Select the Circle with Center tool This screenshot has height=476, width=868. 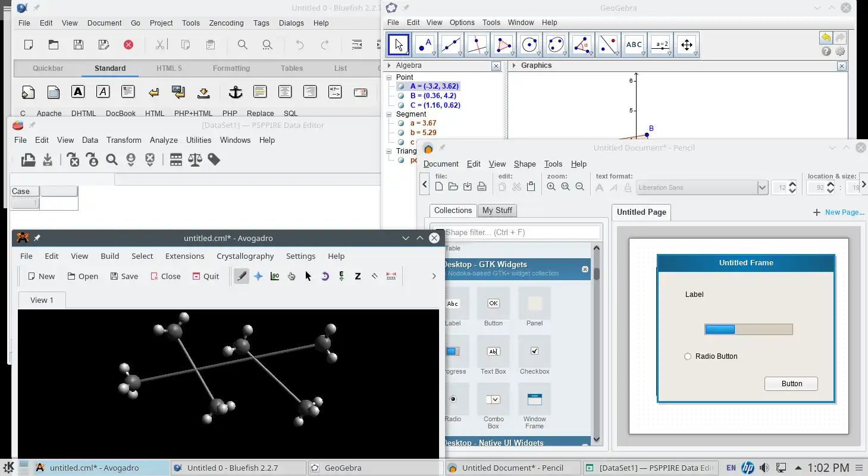click(x=529, y=45)
